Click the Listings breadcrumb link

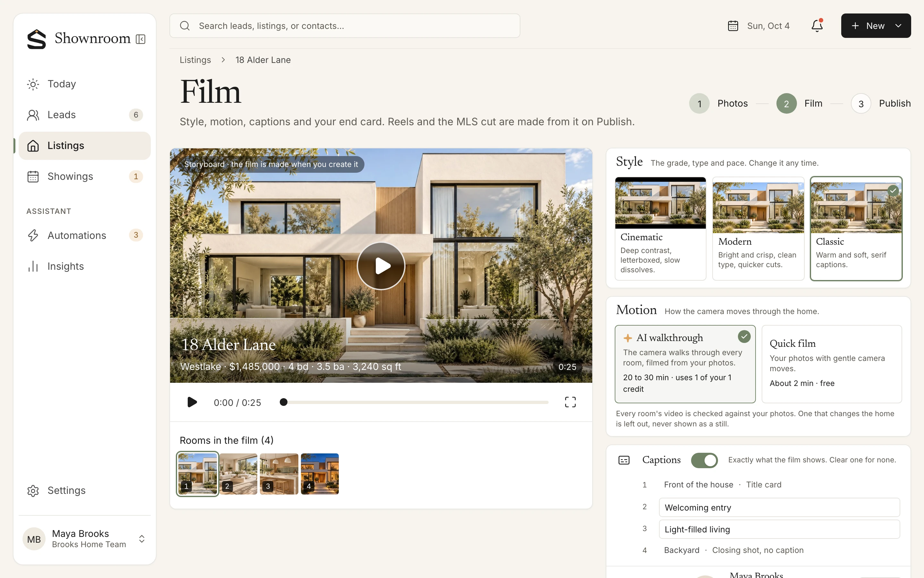coord(195,60)
